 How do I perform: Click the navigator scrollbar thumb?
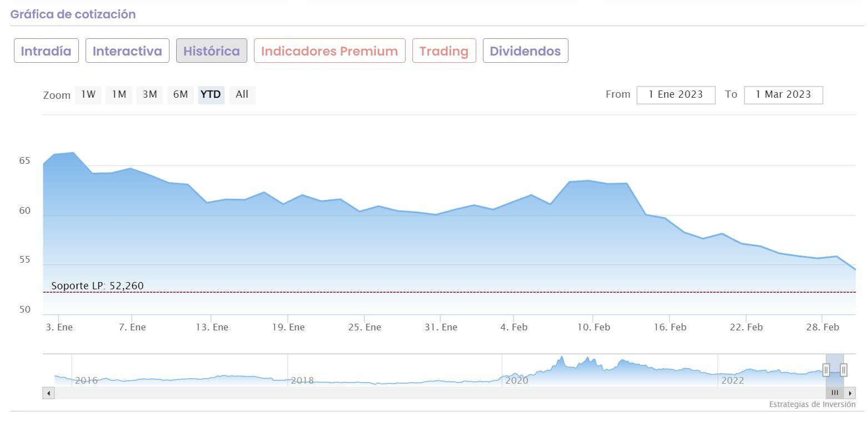point(835,393)
